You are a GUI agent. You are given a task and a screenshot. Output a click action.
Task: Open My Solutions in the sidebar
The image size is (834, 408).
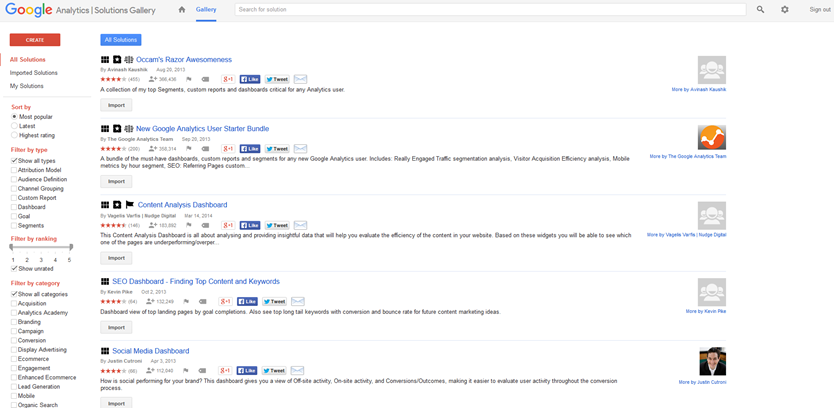tap(27, 86)
